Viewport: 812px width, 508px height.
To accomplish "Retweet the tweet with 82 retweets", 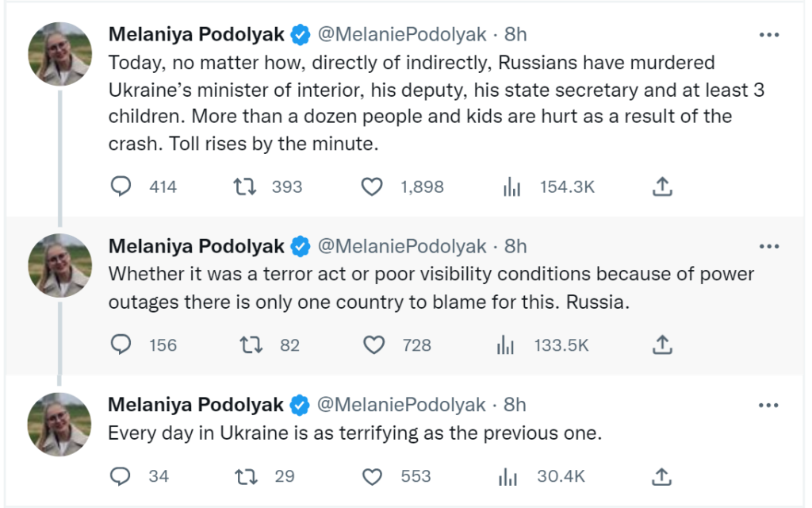I will click(x=251, y=344).
